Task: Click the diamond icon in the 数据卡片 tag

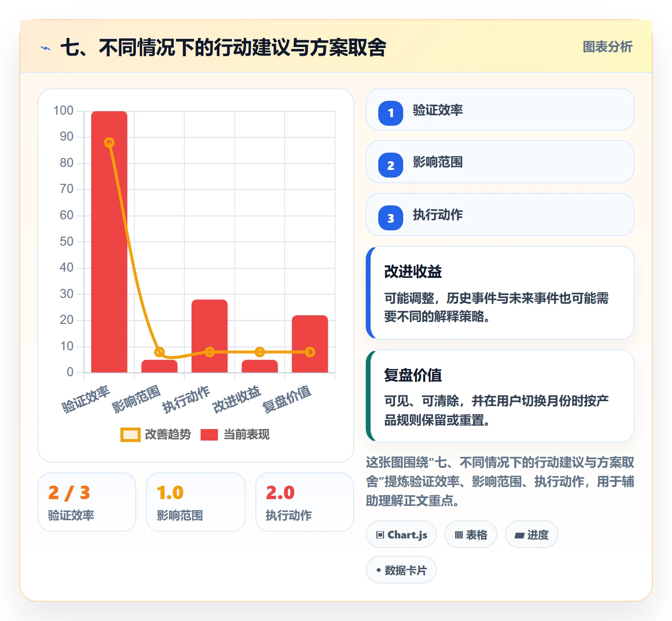Action: 379,570
